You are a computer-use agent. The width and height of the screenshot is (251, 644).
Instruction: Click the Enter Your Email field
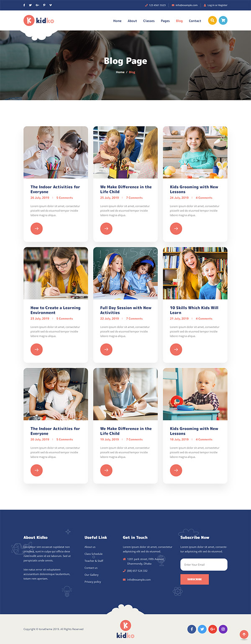tap(204, 565)
